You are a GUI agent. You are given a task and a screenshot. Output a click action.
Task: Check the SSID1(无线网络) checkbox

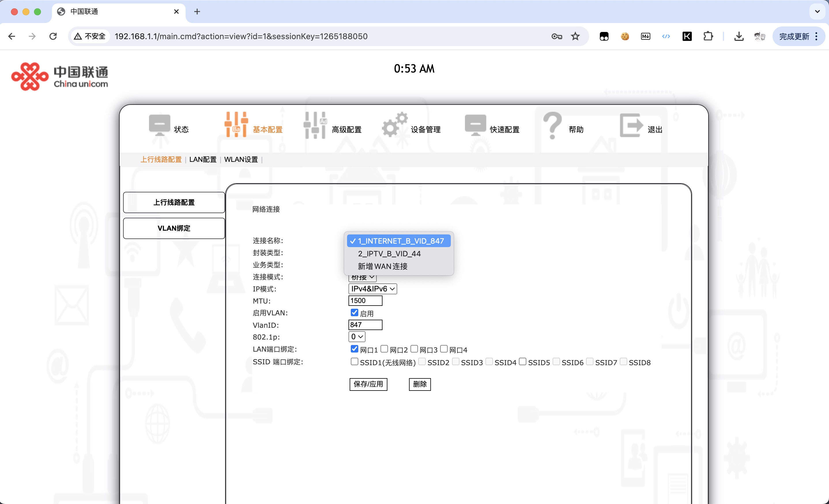click(354, 361)
